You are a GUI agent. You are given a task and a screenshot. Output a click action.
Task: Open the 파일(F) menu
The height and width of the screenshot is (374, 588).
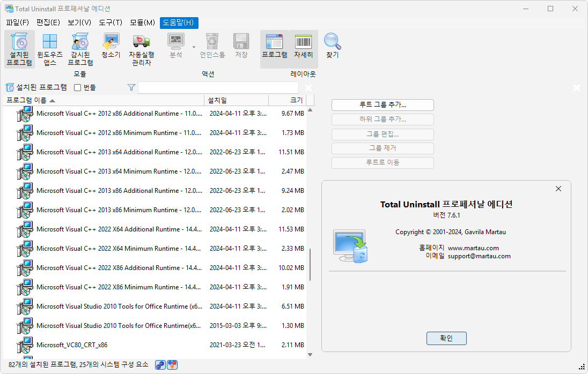coord(17,23)
